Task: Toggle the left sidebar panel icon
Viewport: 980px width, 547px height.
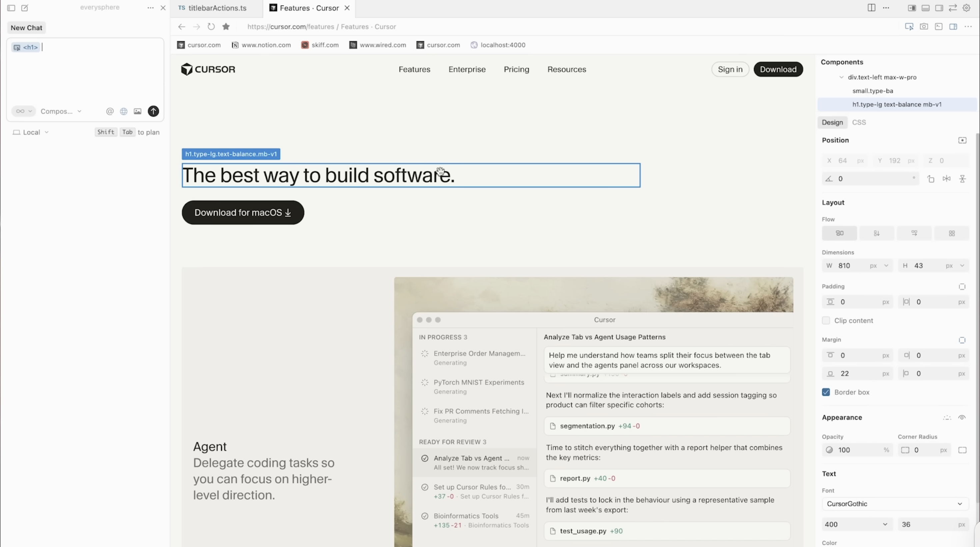Action: (x=11, y=8)
